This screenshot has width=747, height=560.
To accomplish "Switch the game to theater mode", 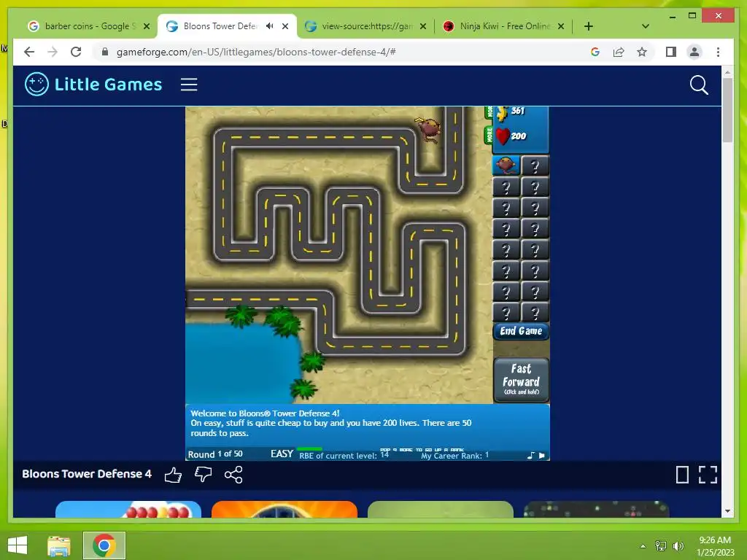I will [682, 475].
